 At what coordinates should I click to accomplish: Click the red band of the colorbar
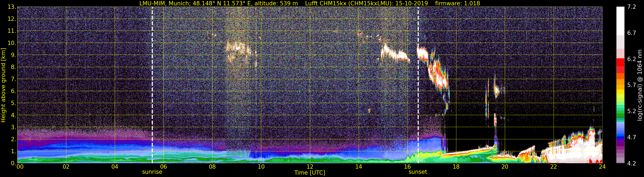pyautogui.click(x=620, y=66)
